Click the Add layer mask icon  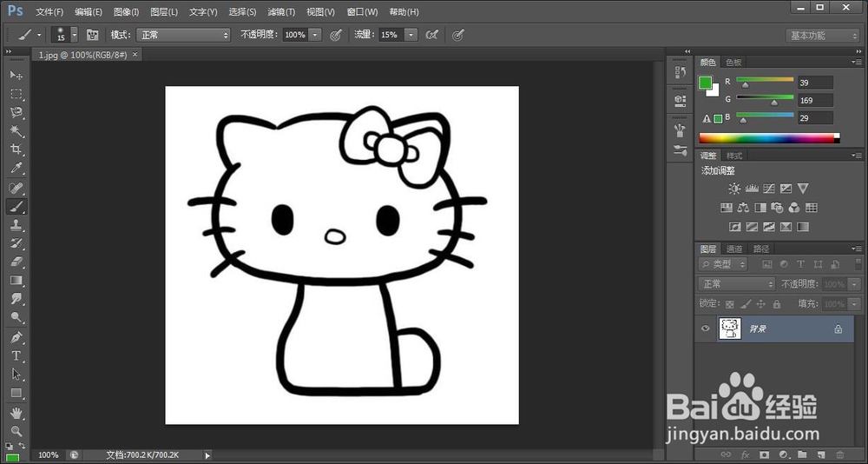[765, 454]
